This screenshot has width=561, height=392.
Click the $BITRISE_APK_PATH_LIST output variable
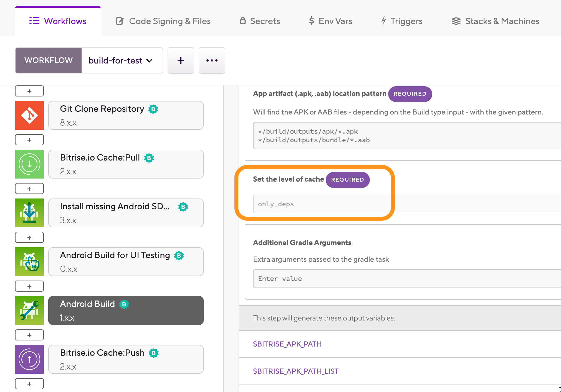coord(295,371)
